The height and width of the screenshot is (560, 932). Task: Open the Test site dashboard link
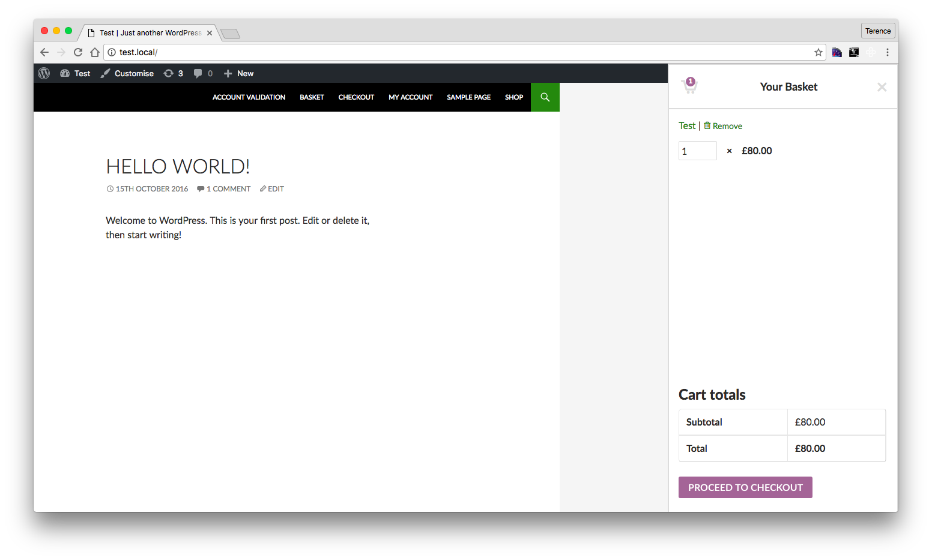click(x=75, y=73)
